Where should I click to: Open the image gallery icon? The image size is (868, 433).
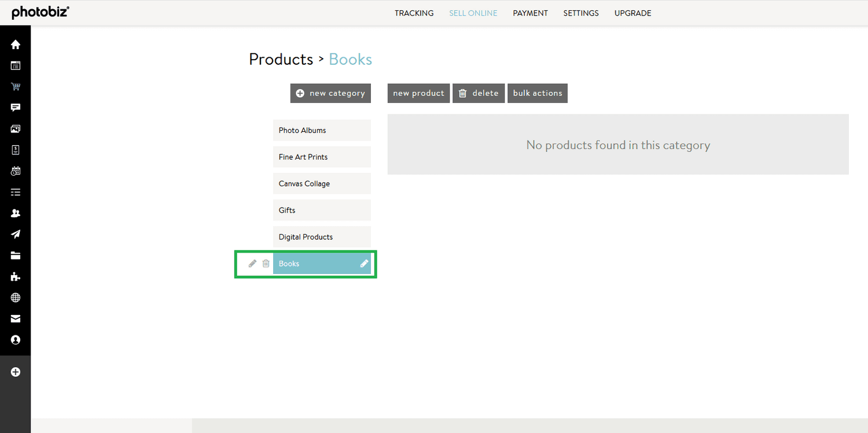tap(15, 128)
